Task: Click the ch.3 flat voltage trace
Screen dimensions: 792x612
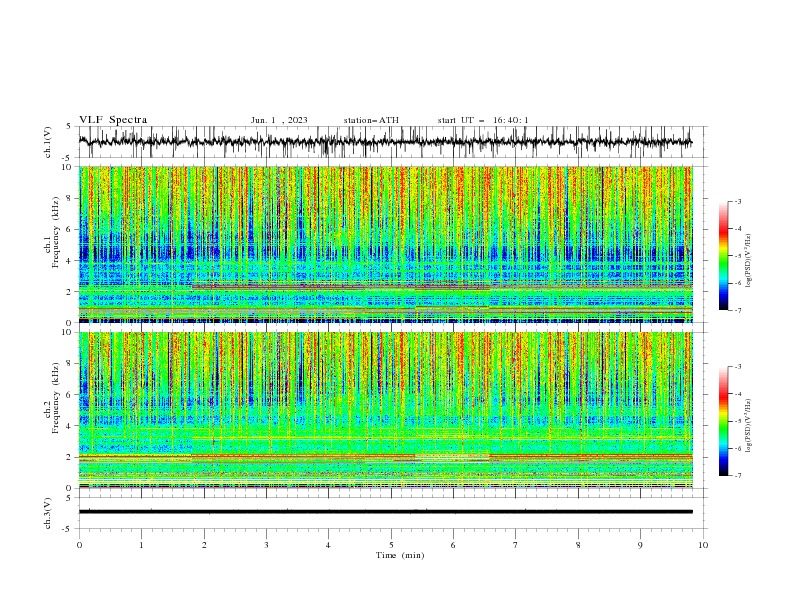Action: tap(385, 512)
